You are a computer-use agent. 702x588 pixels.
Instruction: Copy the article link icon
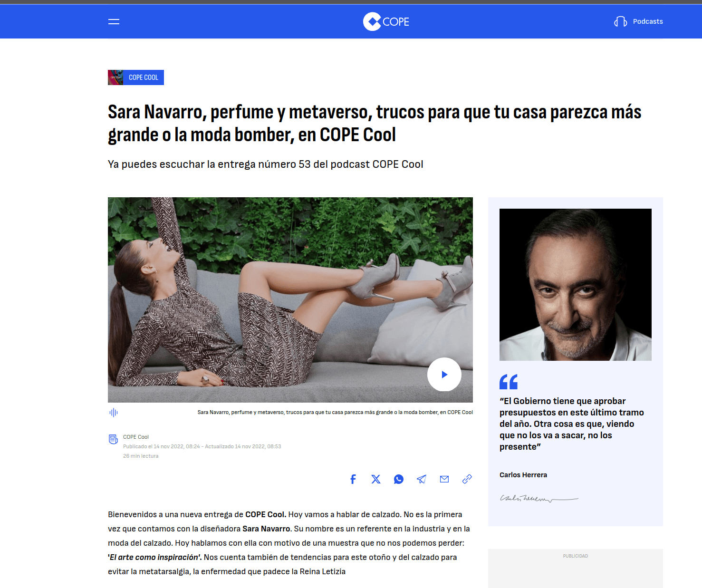point(467,479)
